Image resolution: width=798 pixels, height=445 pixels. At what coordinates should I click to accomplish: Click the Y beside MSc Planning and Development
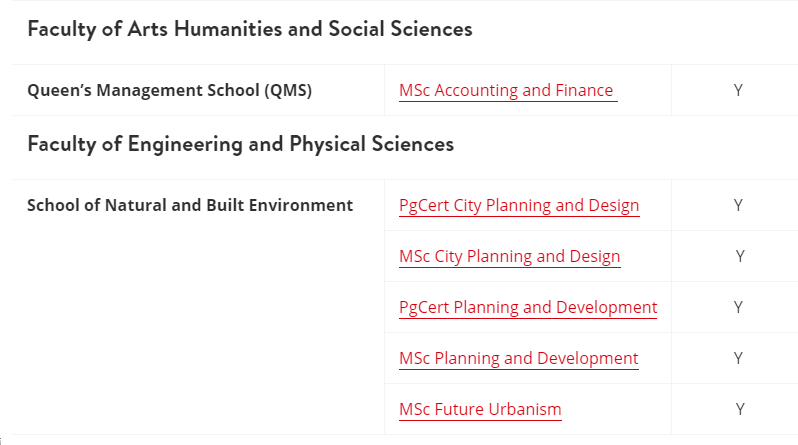(738, 358)
